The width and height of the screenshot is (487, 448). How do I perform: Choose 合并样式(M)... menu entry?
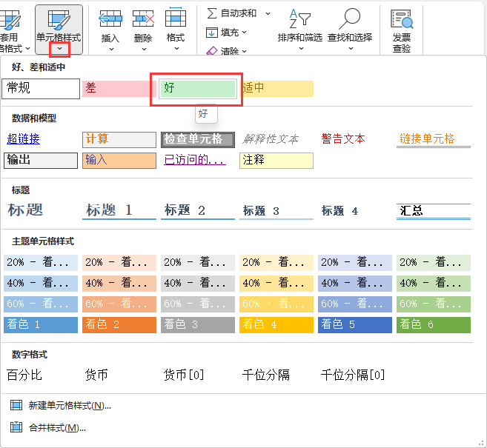[x=58, y=428]
